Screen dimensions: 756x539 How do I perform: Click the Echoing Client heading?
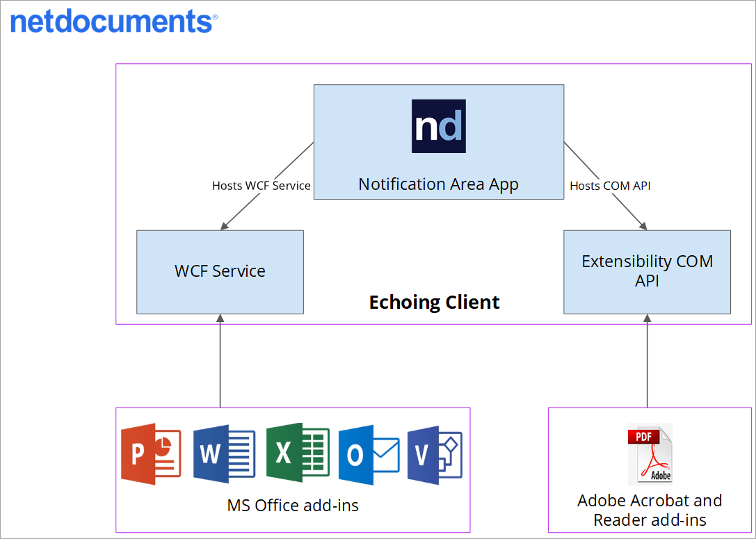point(434,303)
